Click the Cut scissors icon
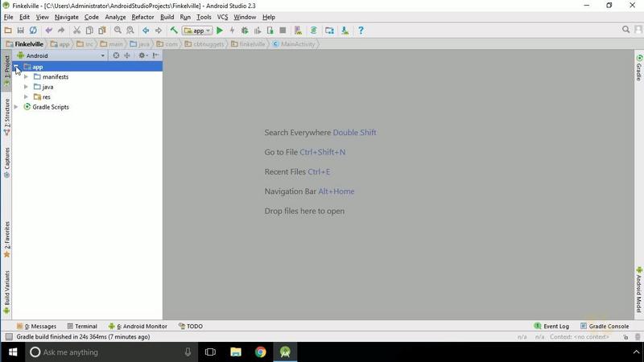 pyautogui.click(x=76, y=31)
